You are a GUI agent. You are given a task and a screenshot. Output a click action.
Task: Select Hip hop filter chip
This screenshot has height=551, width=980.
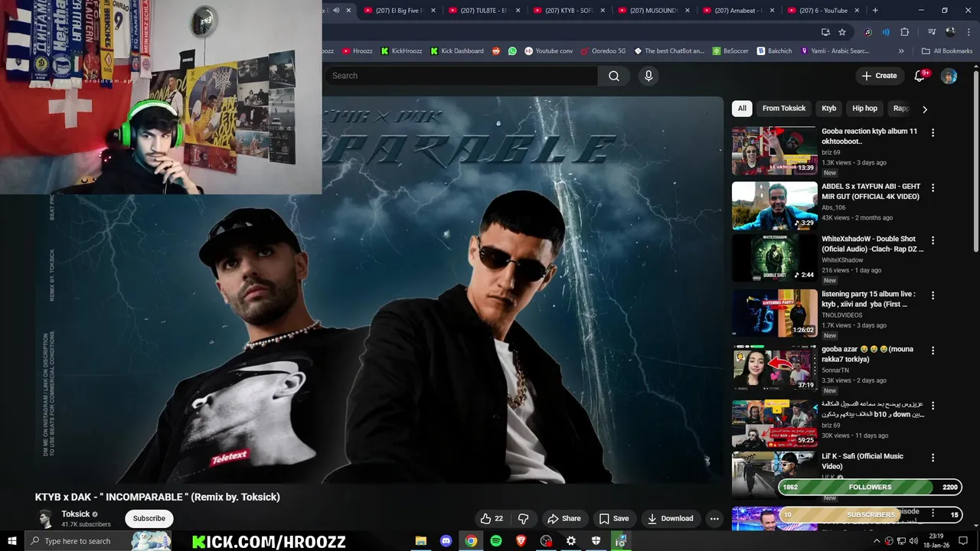(865, 109)
